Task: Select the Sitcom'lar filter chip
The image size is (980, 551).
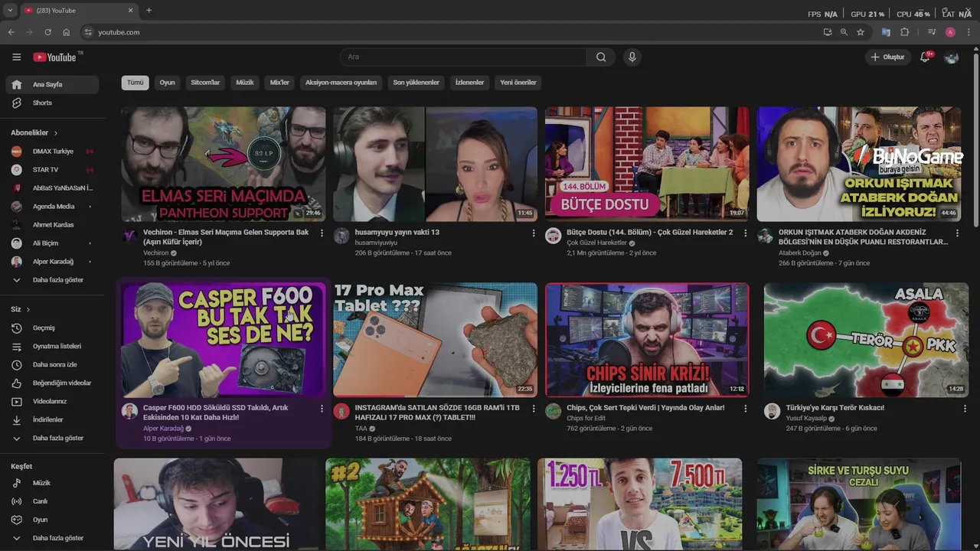Action: [x=205, y=83]
